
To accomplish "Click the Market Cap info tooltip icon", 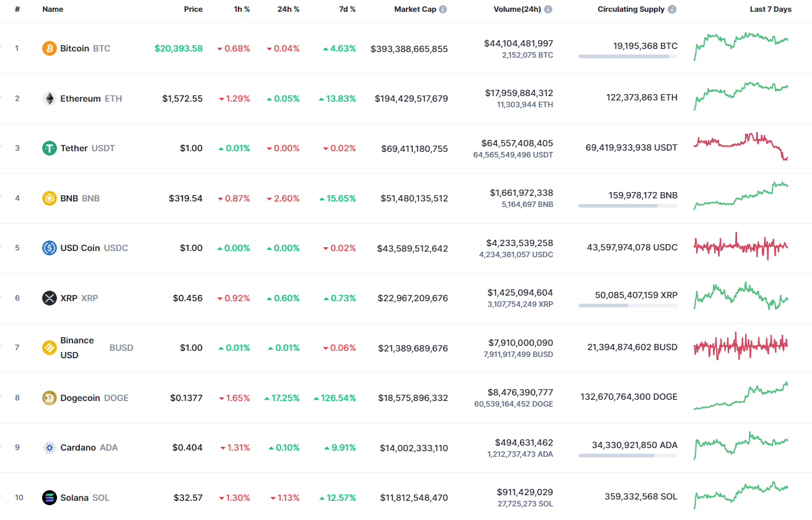I will 442,9.
